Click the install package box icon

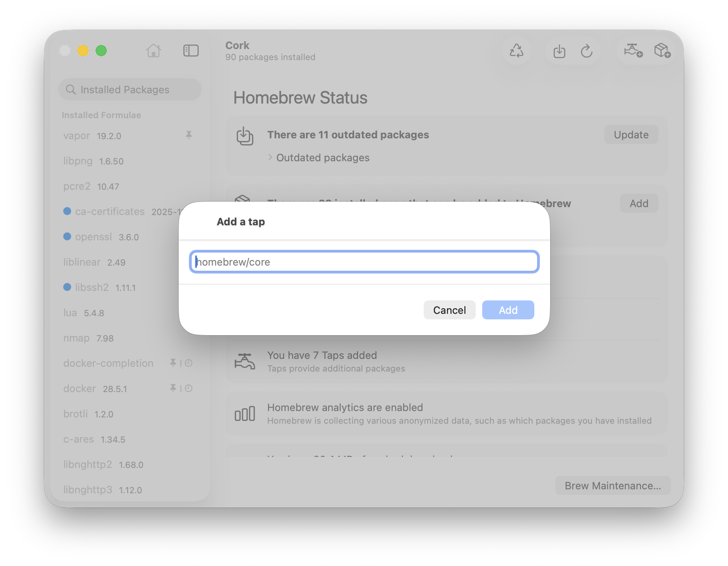[662, 51]
